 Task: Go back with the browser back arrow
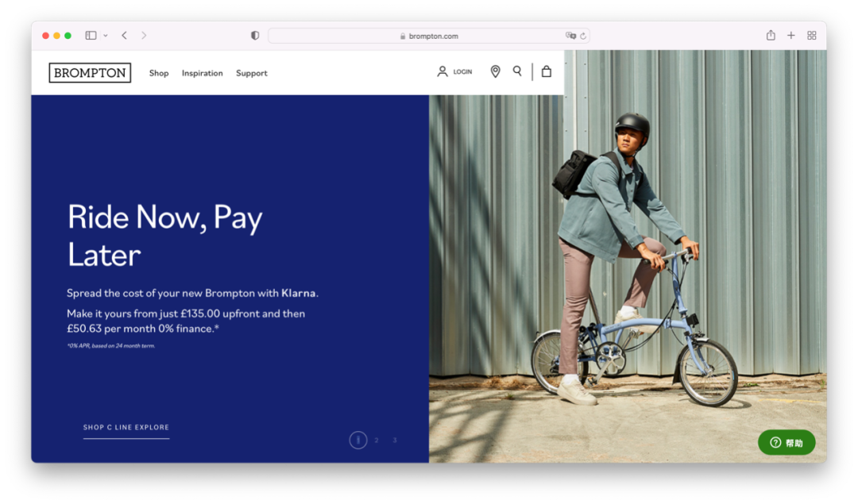click(x=124, y=36)
